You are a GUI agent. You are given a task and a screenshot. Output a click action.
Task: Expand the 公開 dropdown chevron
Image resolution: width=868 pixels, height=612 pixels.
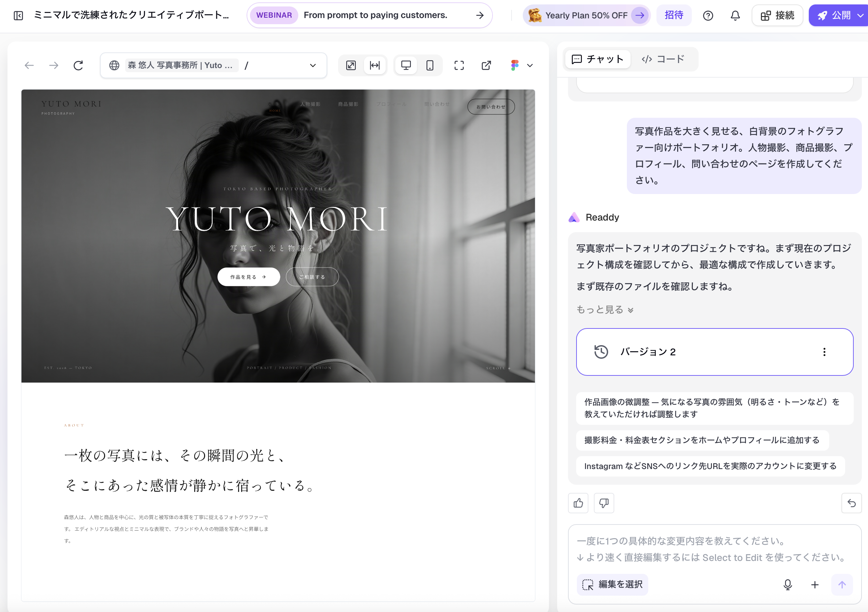pos(861,16)
